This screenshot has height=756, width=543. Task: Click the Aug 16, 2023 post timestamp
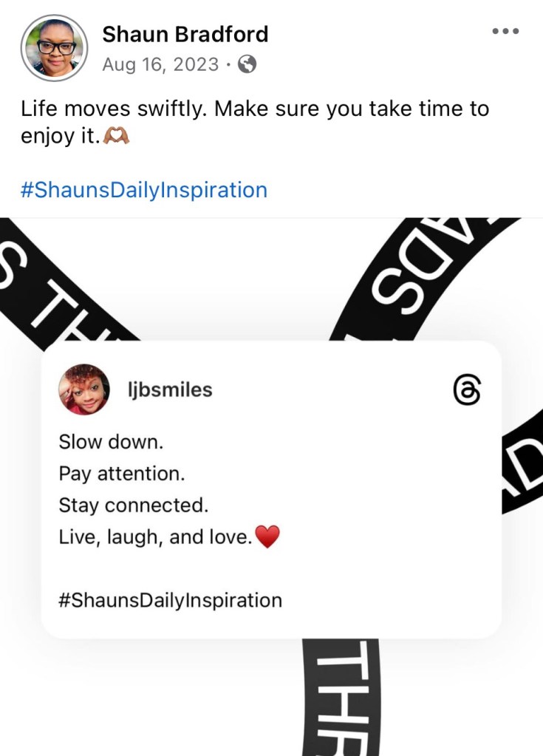160,64
